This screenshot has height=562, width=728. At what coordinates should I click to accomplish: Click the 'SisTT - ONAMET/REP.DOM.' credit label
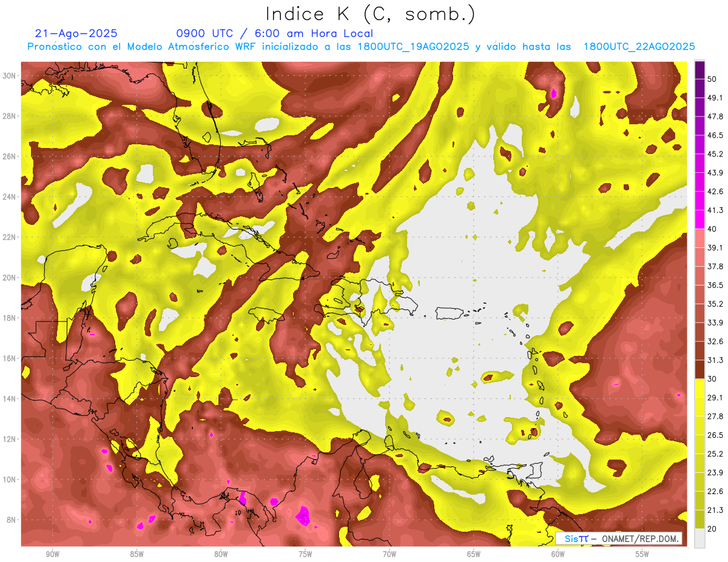tap(619, 538)
